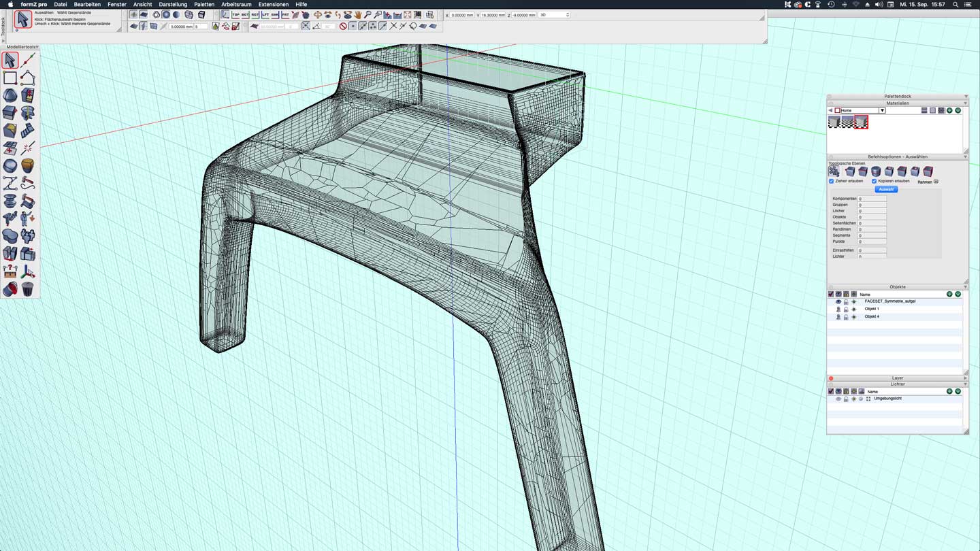Open the formZ pro application menu
This screenshot has height=551, width=980.
pyautogui.click(x=34, y=4)
